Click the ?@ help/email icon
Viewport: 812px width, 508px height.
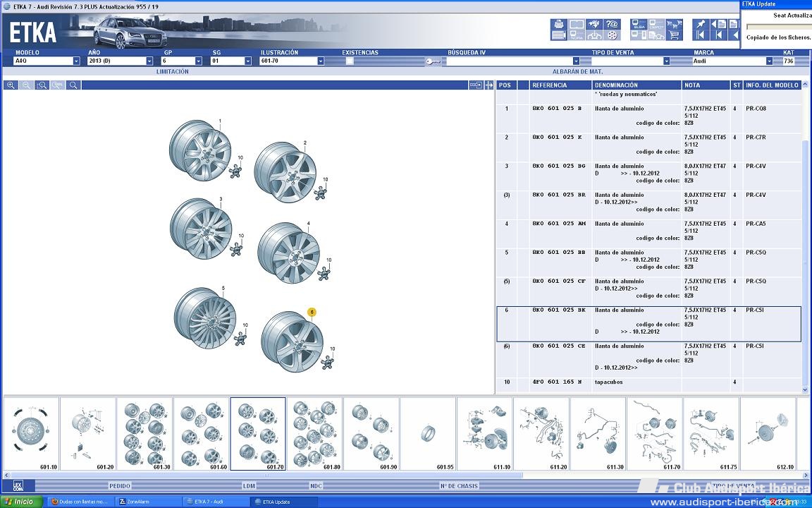coord(612,24)
